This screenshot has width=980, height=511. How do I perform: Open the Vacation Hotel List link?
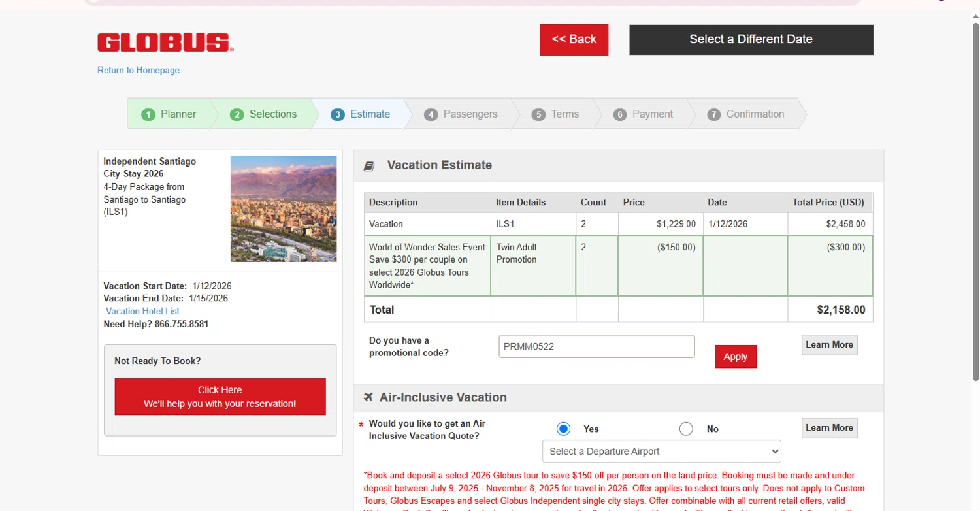pyautogui.click(x=142, y=311)
